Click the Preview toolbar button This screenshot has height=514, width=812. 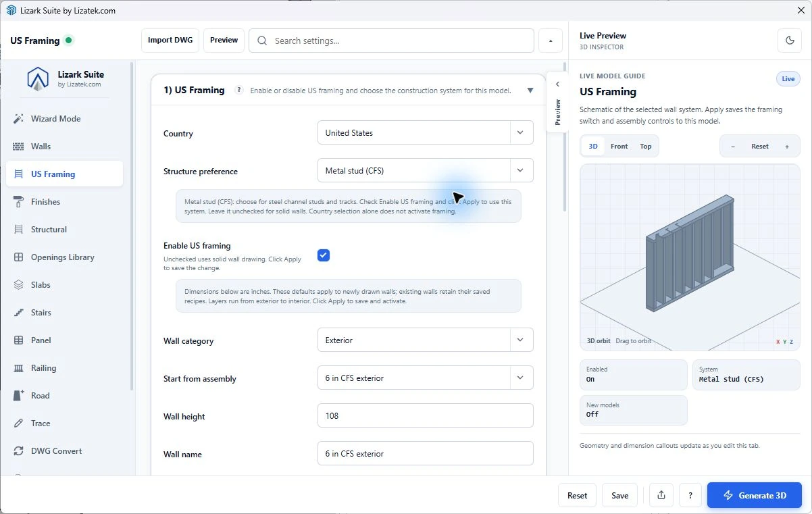[224, 41]
